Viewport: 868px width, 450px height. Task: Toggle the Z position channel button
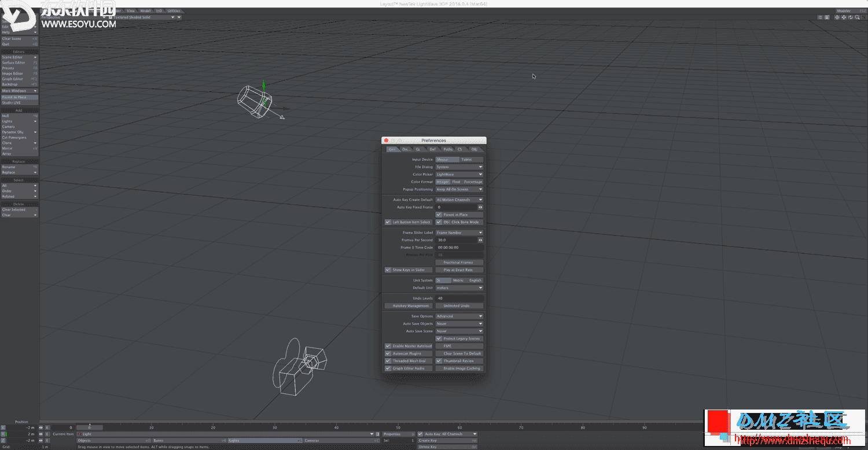pyautogui.click(x=3, y=440)
